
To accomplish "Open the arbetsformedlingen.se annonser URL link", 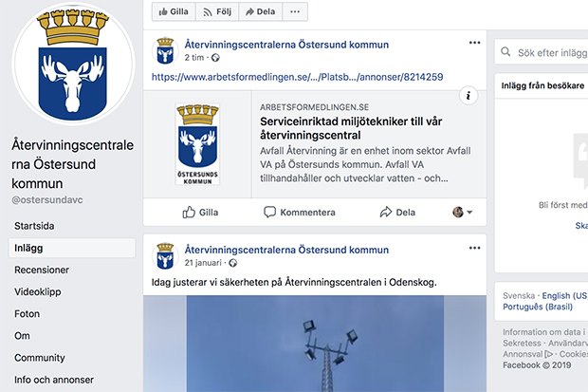I will [x=298, y=77].
